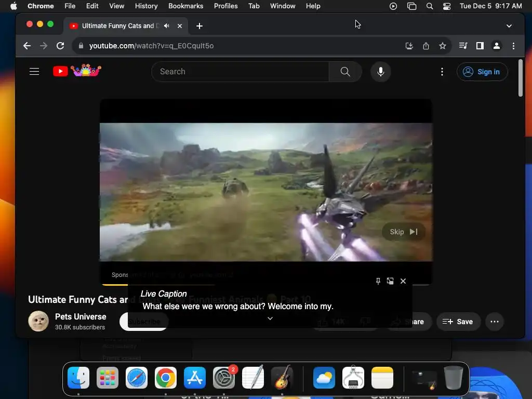The height and width of the screenshot is (399, 532).
Task: Open Now Playing in menu bar
Action: point(393,6)
